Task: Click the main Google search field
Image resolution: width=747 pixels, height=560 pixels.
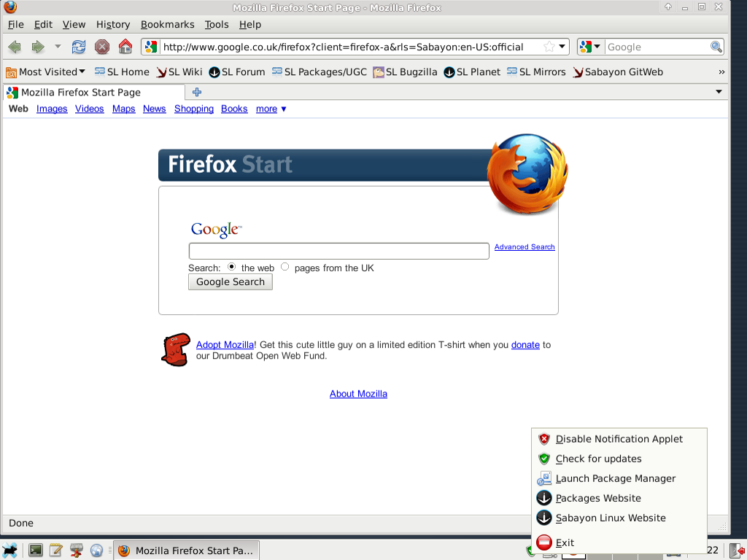Action: 338,251
